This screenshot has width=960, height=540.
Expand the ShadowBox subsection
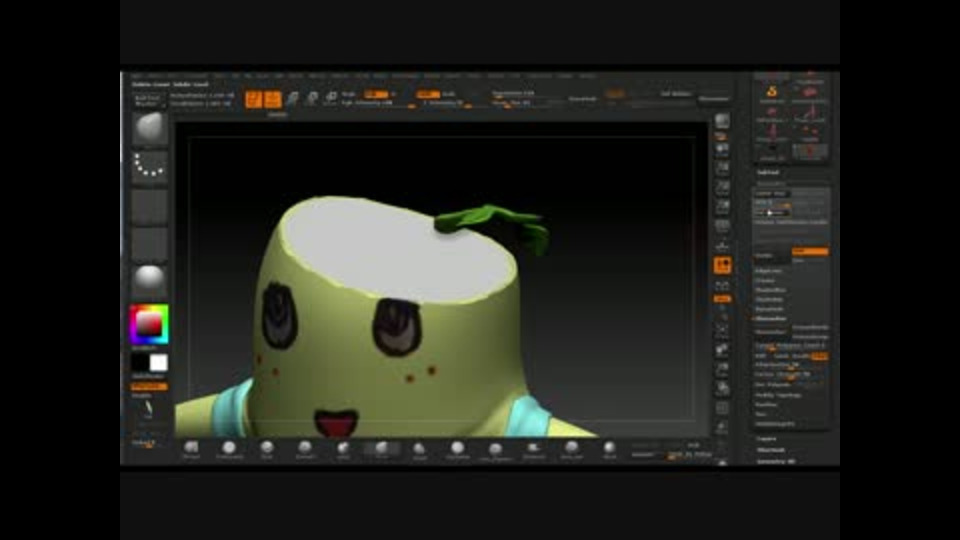(x=770, y=290)
